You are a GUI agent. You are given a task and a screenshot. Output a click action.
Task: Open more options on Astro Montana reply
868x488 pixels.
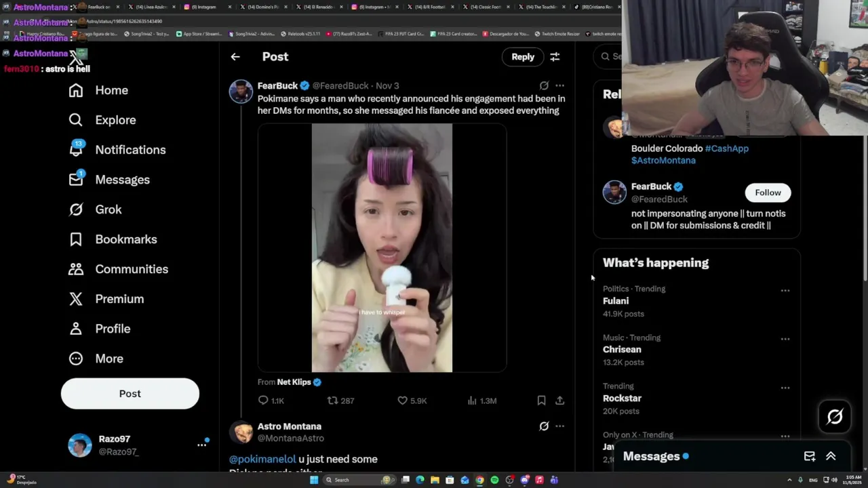559,426
